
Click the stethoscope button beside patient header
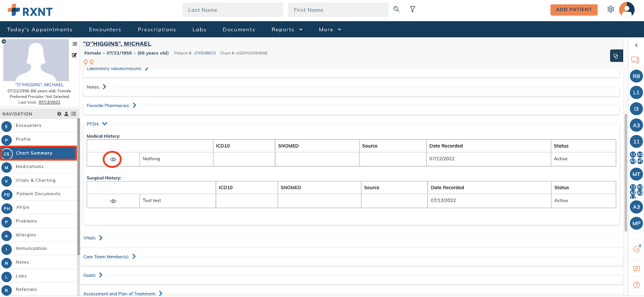616,56
